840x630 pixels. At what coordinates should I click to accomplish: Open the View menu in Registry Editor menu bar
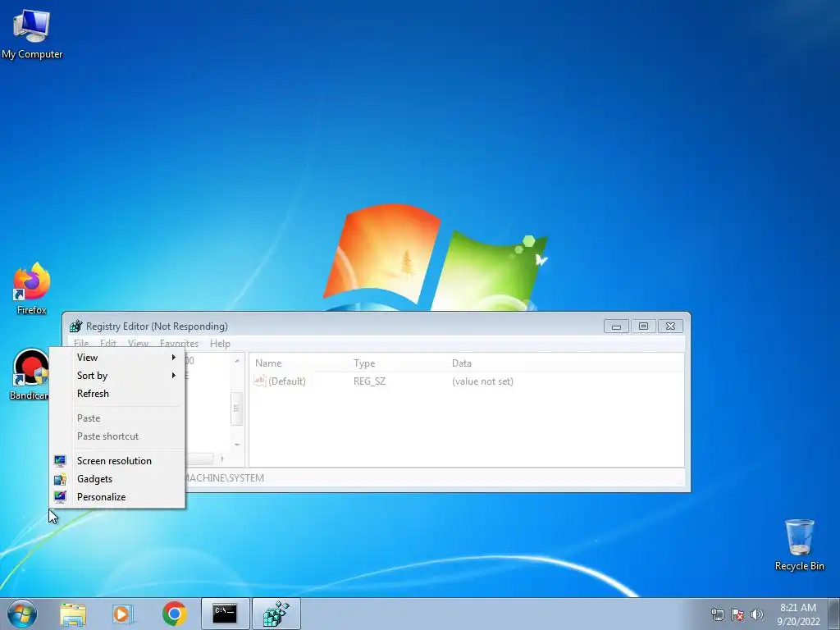138,344
